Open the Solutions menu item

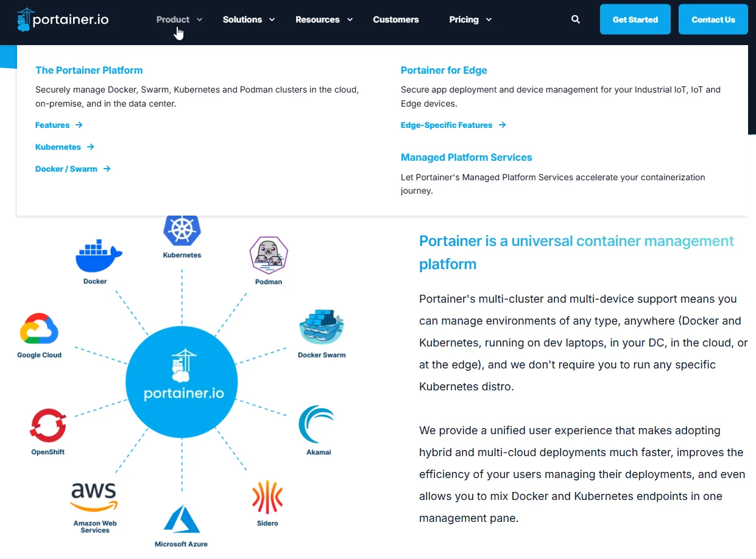tap(242, 19)
